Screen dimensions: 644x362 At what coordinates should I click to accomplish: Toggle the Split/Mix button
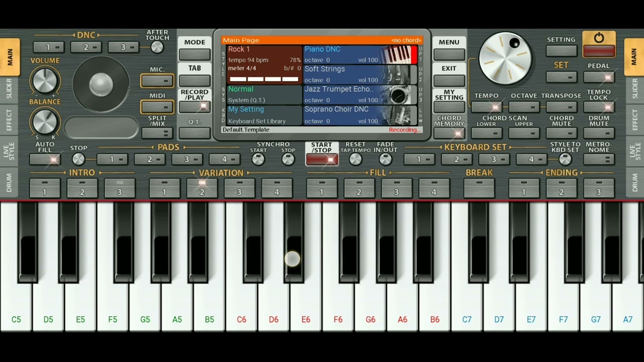(x=157, y=133)
